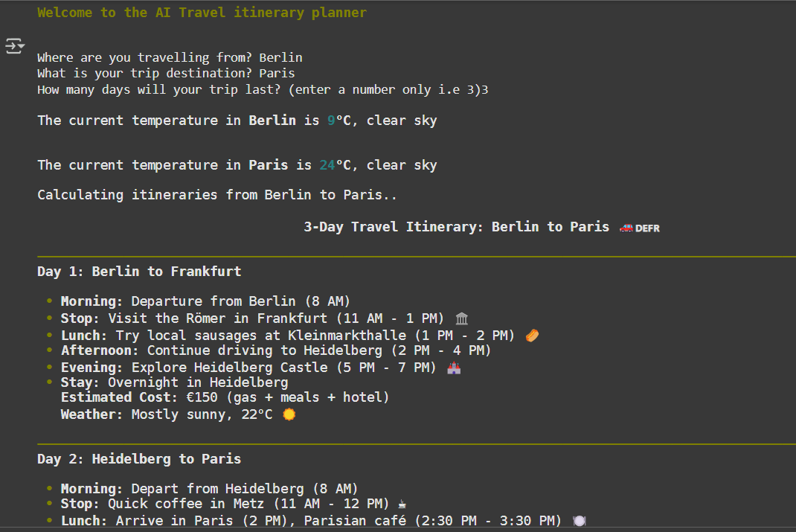796x532 pixels.
Task: Click the DEFR flag text in title
Action: (648, 228)
